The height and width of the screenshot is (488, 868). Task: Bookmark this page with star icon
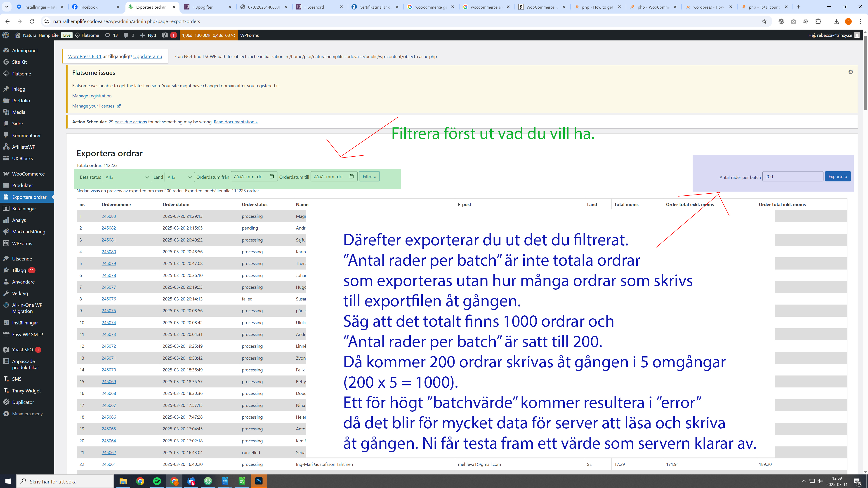pyautogui.click(x=764, y=21)
